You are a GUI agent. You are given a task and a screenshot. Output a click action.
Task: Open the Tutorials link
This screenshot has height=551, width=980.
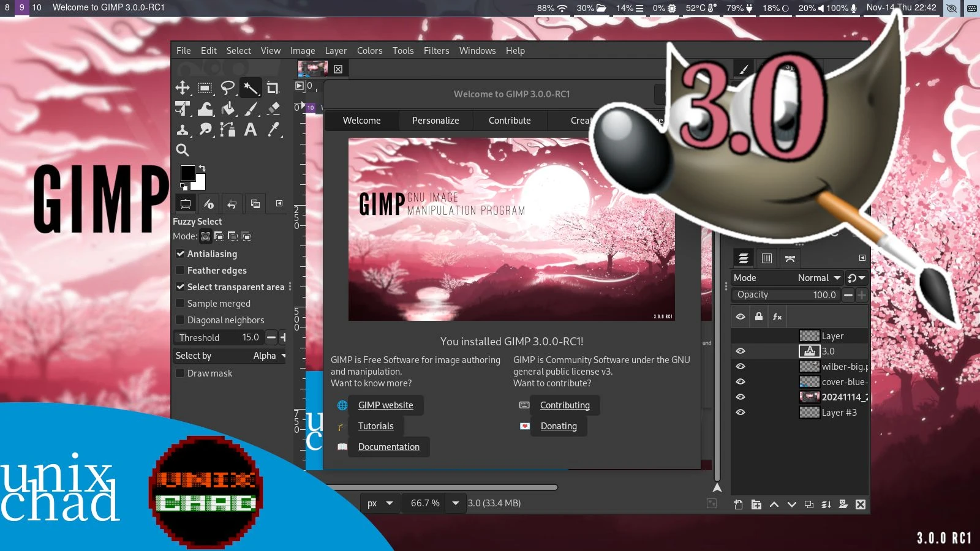[375, 426]
